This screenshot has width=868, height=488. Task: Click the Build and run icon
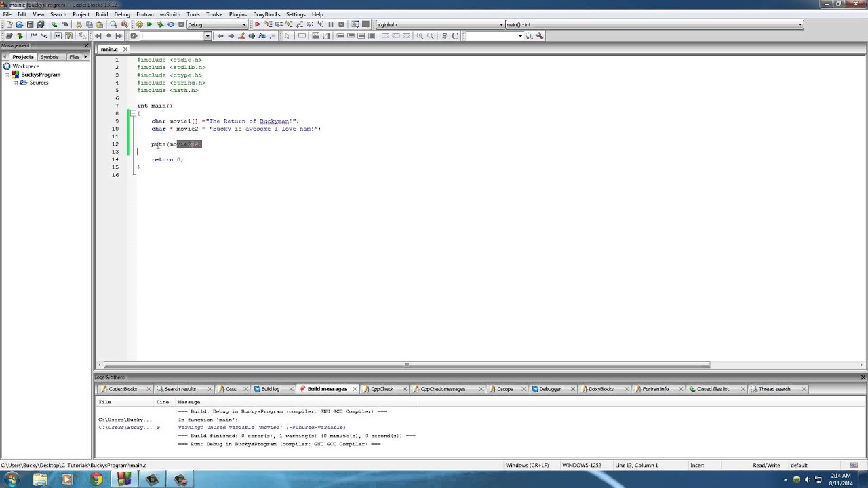pos(161,25)
